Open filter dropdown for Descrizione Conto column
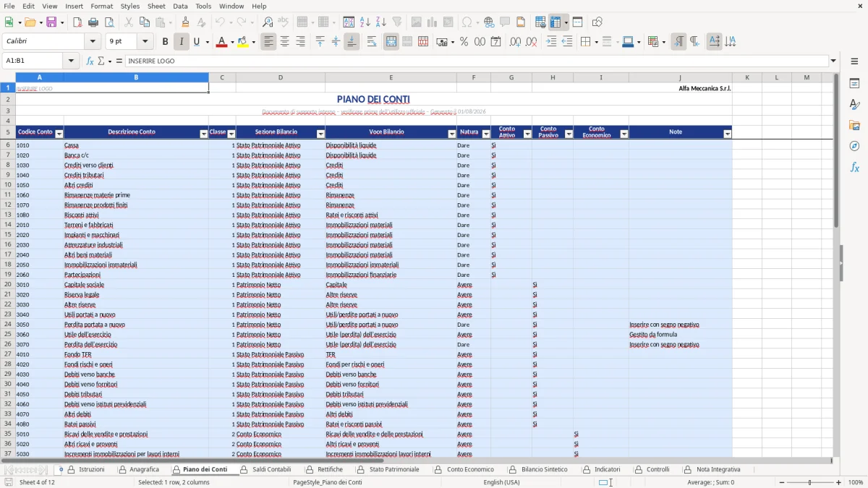 click(x=204, y=134)
